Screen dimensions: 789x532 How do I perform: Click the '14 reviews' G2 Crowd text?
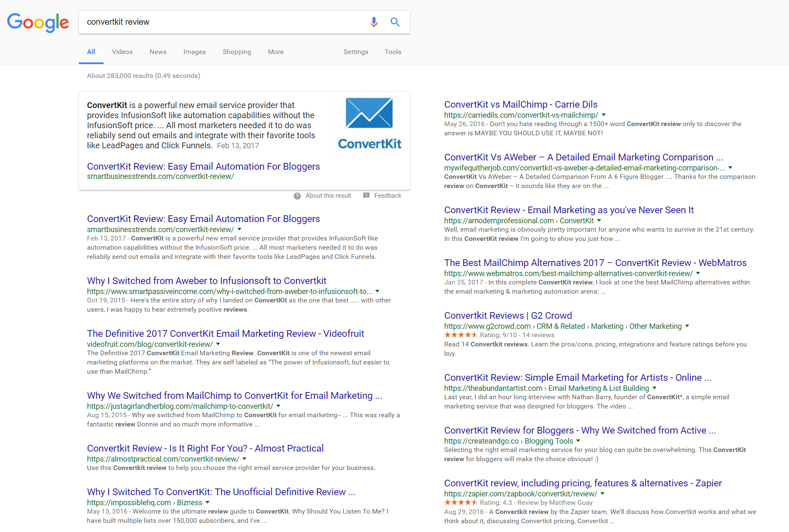[x=538, y=335]
